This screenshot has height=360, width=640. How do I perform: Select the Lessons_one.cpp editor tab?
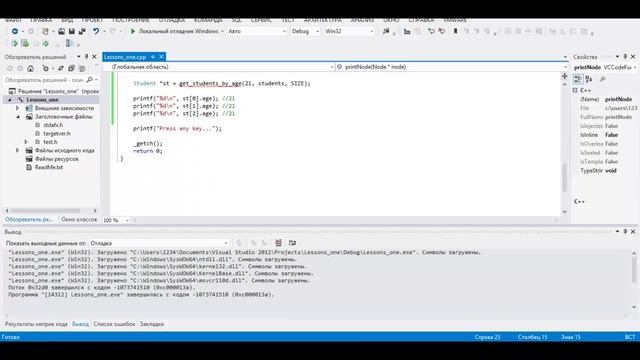pos(125,57)
